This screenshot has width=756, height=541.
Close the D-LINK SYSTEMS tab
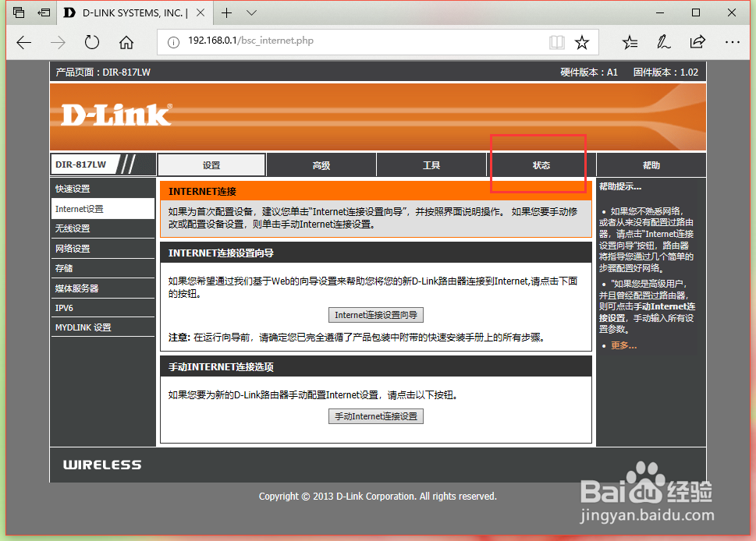(201, 13)
